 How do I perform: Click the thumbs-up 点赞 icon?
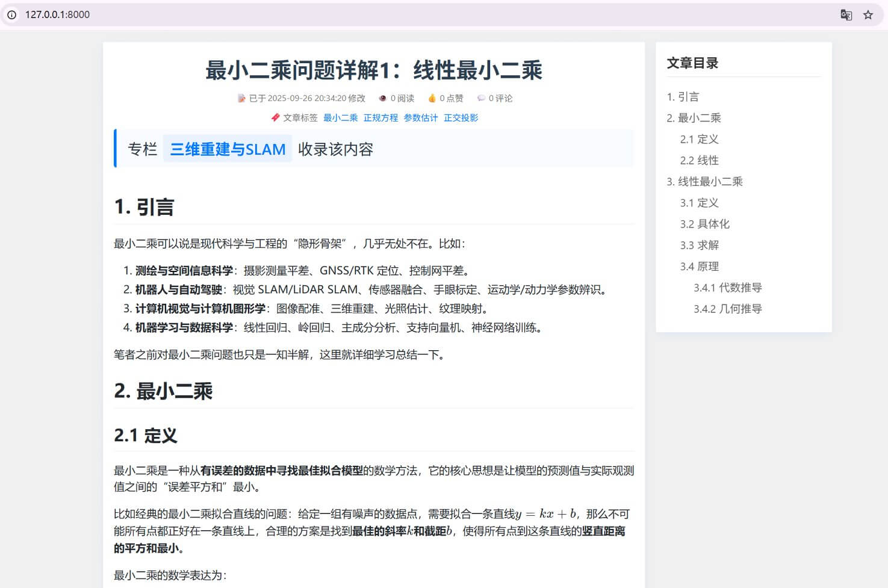coord(432,97)
